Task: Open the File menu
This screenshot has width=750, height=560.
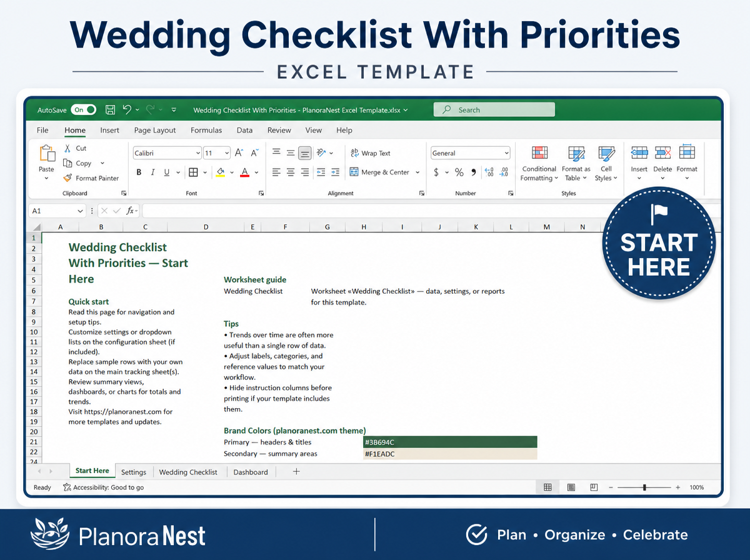Action: click(42, 130)
